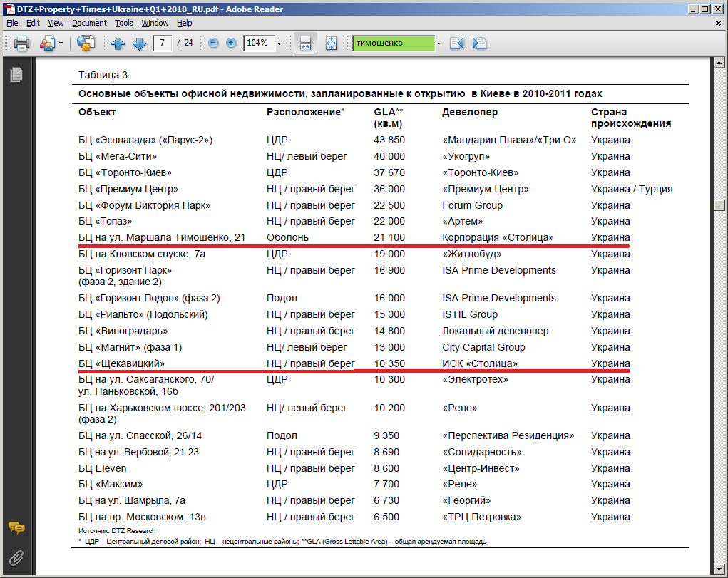Open the Attachments paperclip icon
This screenshot has width=728, height=578.
click(16, 557)
